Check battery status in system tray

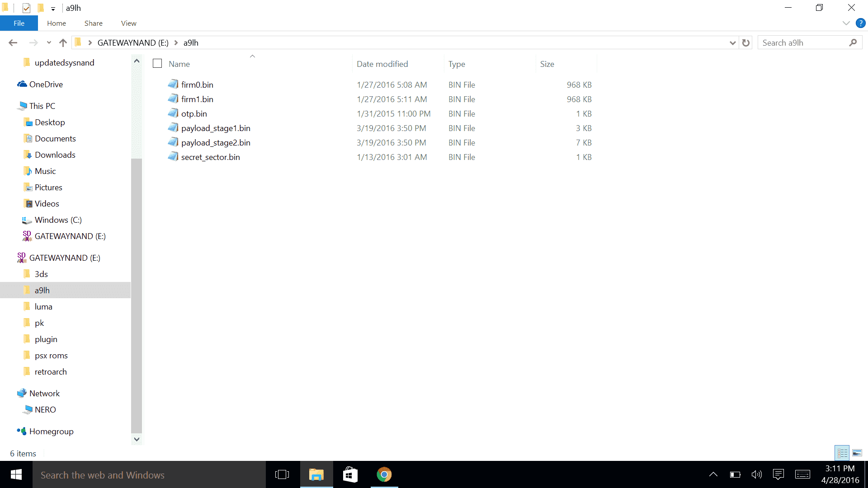pyautogui.click(x=735, y=474)
